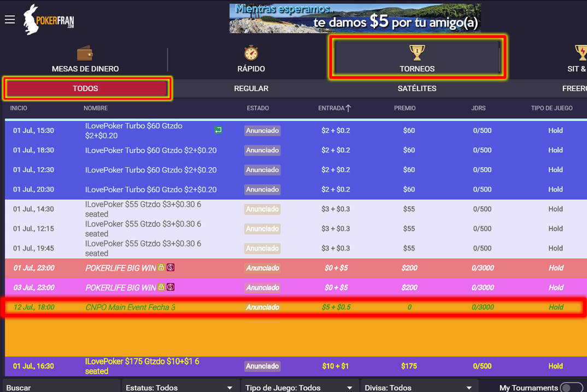Click the wallet icon for Mesas de Dinero
The height and width of the screenshot is (392, 587).
click(x=85, y=53)
